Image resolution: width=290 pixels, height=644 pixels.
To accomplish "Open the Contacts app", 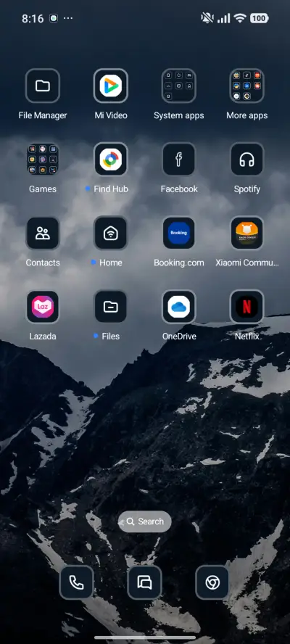I will pos(43,233).
